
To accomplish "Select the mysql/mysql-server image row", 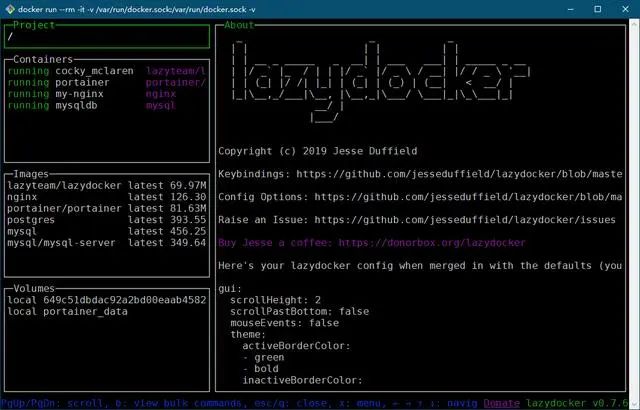I will [107, 243].
